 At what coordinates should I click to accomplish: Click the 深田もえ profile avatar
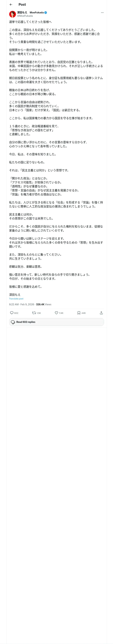13,14
